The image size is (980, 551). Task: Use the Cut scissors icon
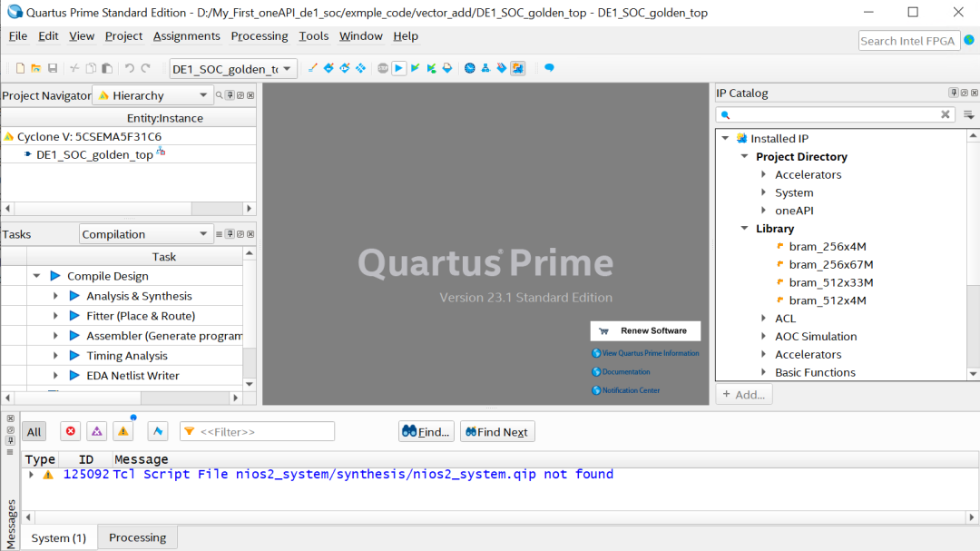click(x=74, y=68)
